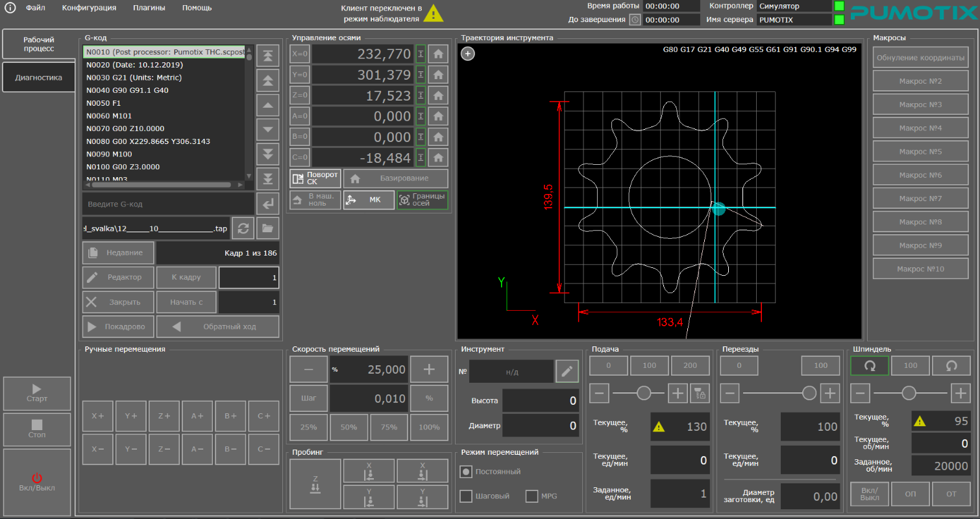Decrease feed override minus button
This screenshot has width=980, height=519.
599,392
